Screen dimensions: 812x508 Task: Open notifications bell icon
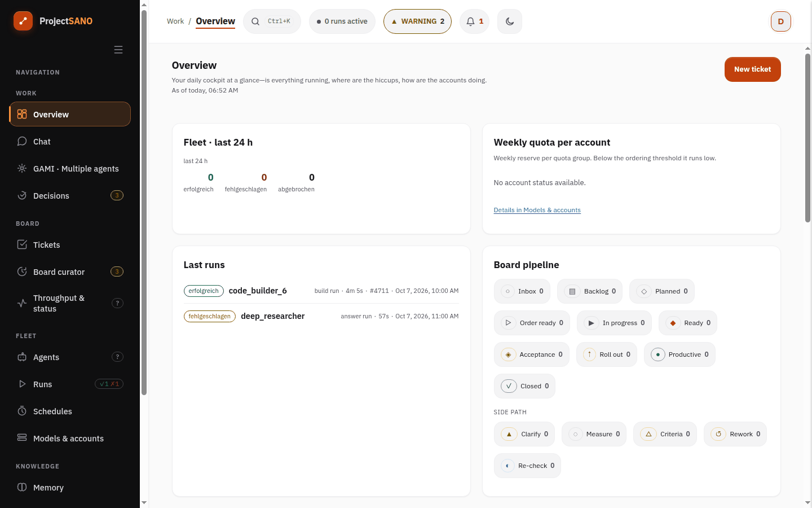474,21
